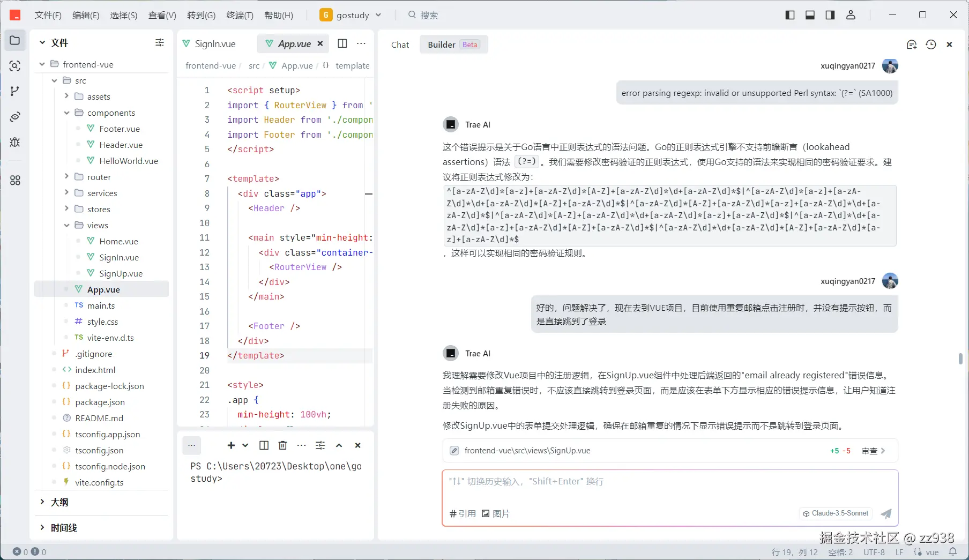Close the Trae AI chat panel

[949, 44]
